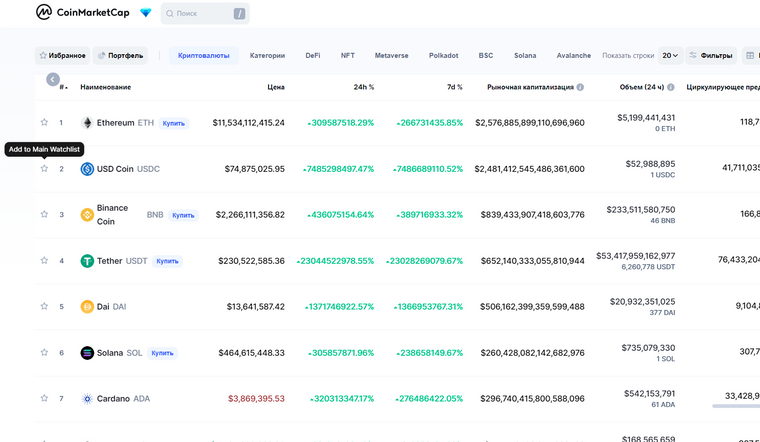
Task: Click Tether market cap $652,140,333,055,810,944
Action: pyautogui.click(x=533, y=261)
